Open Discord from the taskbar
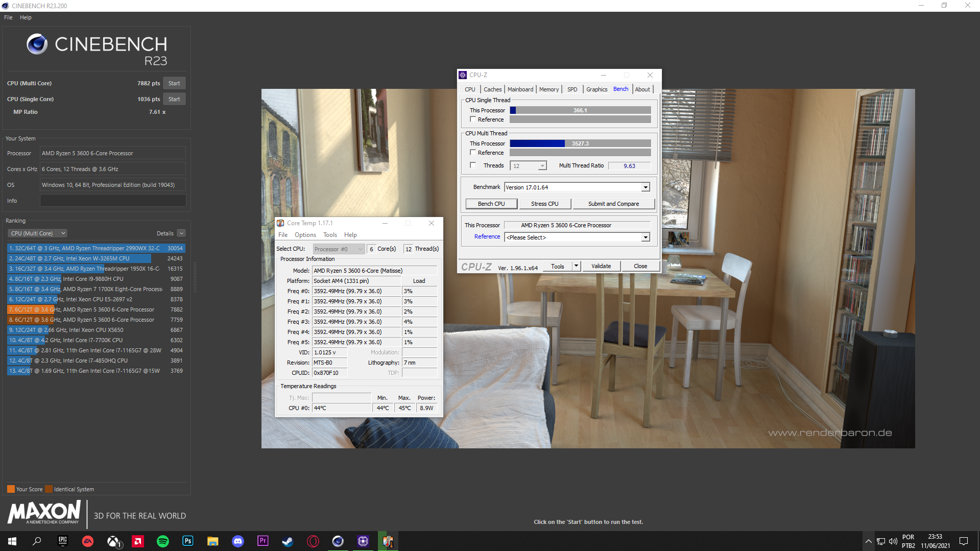 [238, 541]
